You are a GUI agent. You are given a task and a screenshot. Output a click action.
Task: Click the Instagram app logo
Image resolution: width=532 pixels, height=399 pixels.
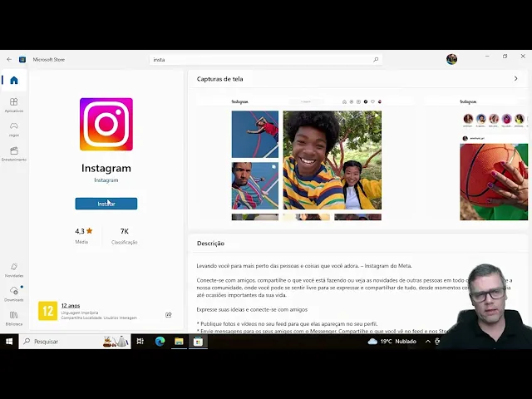click(106, 124)
